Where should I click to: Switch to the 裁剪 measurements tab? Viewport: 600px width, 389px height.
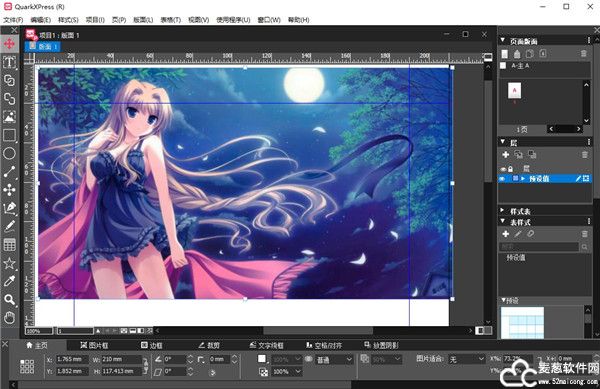(209, 345)
